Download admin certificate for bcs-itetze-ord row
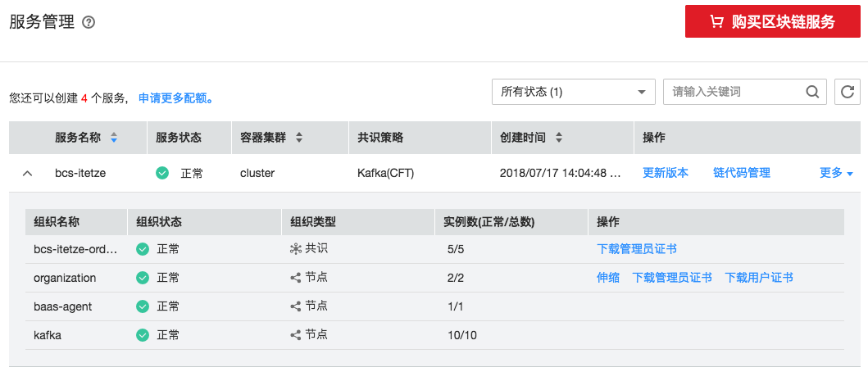 tap(637, 249)
